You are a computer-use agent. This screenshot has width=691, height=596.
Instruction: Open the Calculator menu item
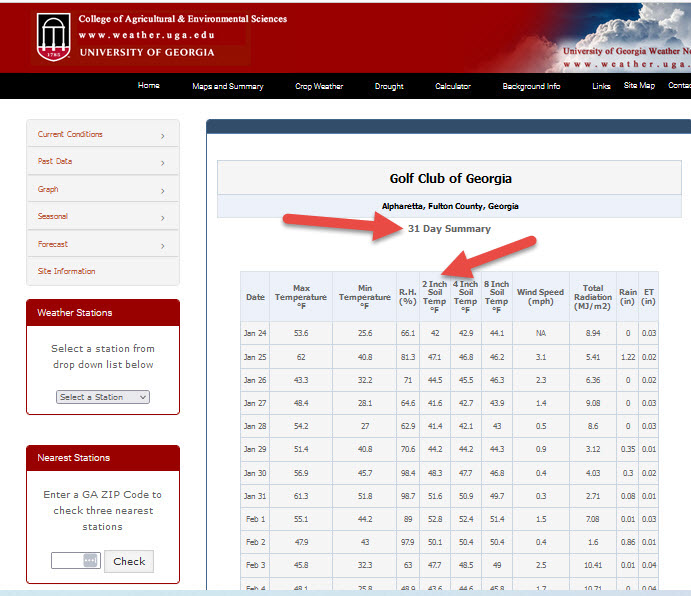pos(453,87)
